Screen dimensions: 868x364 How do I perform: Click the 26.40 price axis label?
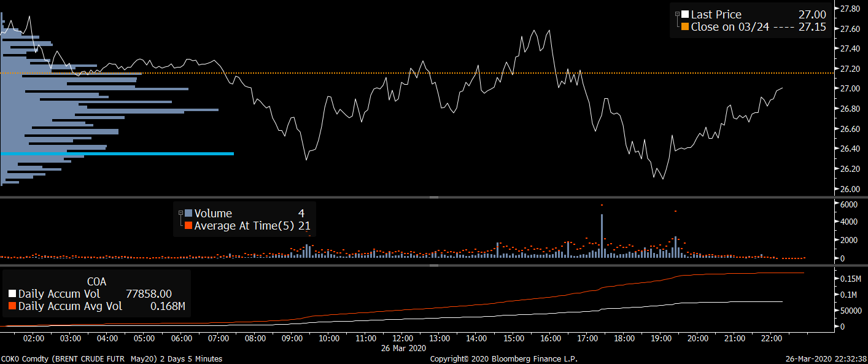click(x=850, y=149)
